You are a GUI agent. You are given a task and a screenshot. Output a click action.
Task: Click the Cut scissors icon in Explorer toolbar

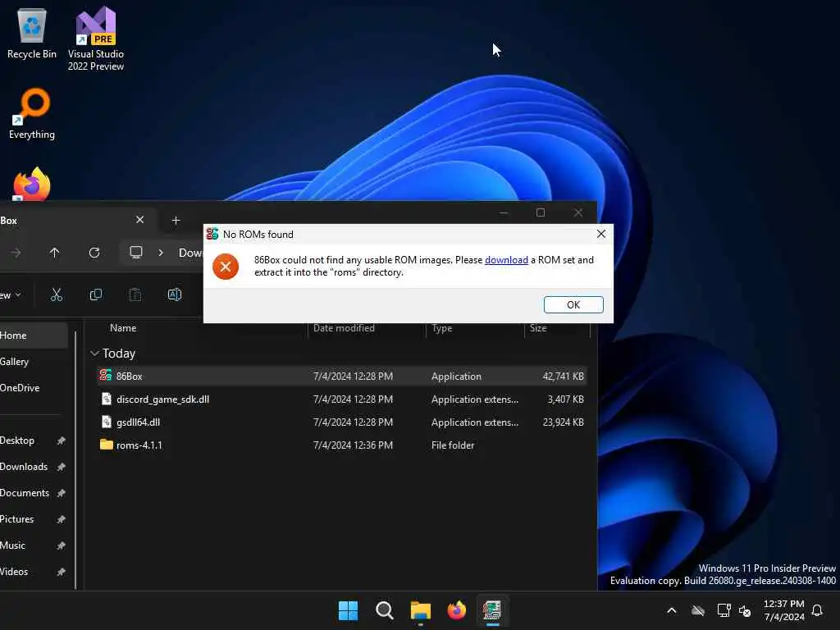pyautogui.click(x=57, y=294)
